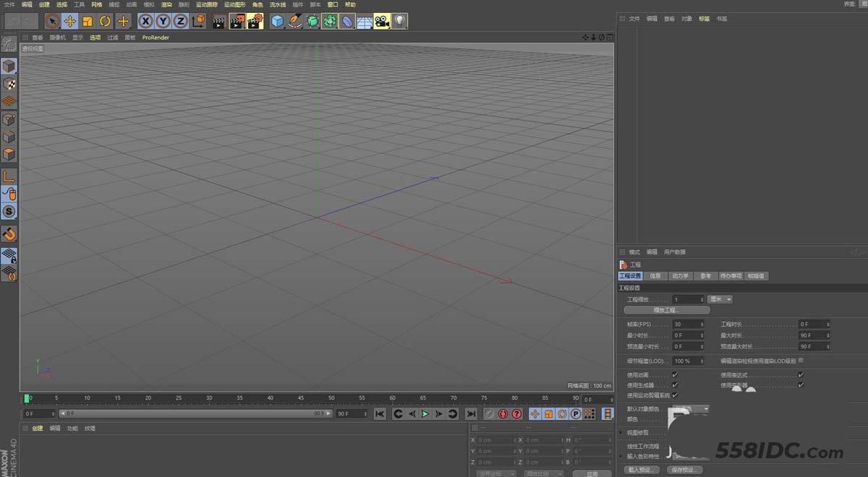Play the animation forward
The width and height of the screenshot is (868, 477).
click(425, 414)
